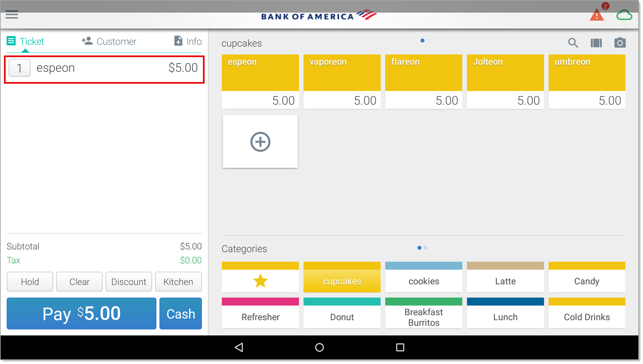Add Jolteon cupcake to ticket
The image size is (643, 364).
click(505, 82)
